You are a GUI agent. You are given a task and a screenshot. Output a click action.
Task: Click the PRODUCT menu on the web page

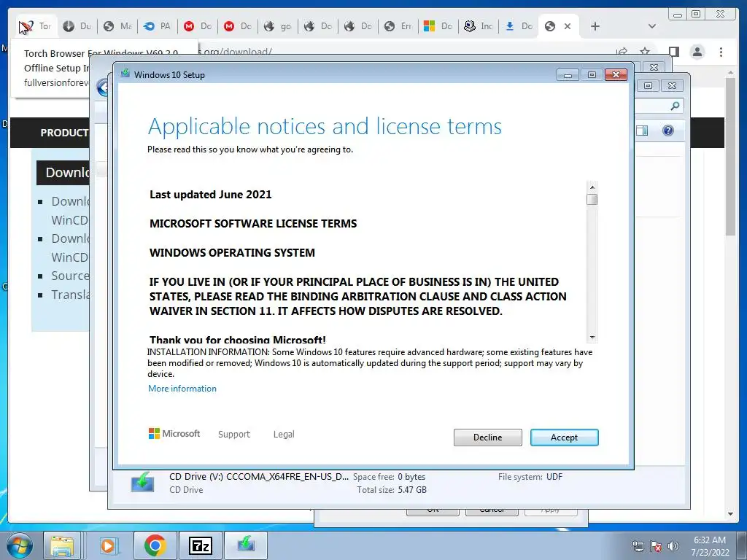[x=64, y=133]
